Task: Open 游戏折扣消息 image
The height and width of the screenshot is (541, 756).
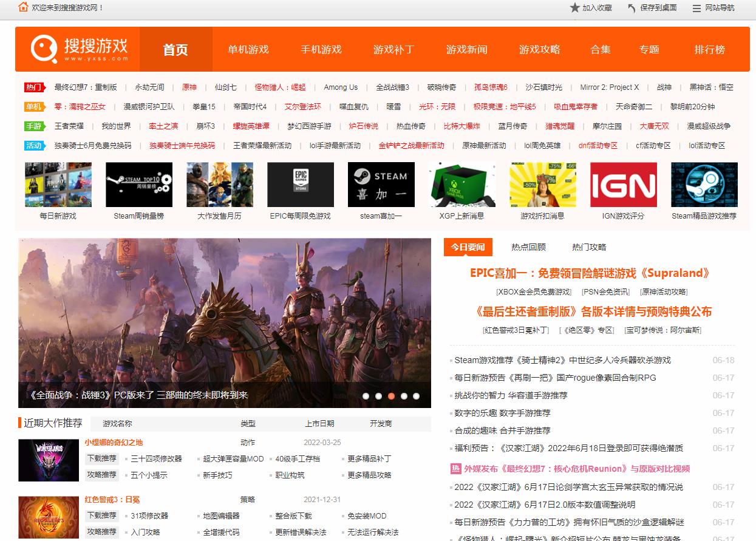Action: click(x=543, y=185)
